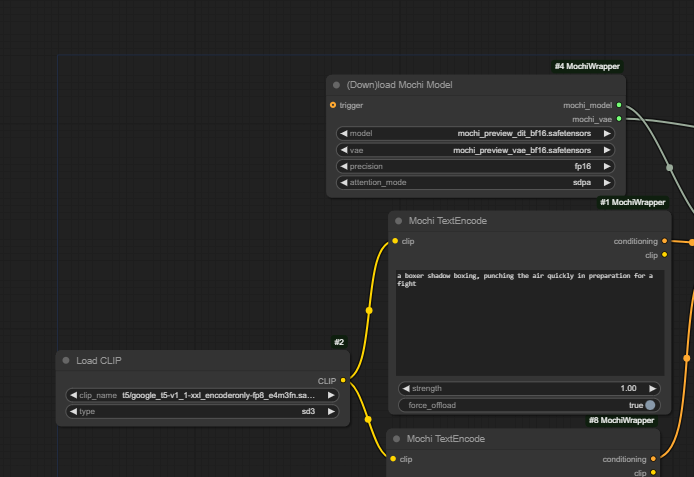Click the CLIP output socket on Load CLIP
This screenshot has width=694, height=477.
tap(343, 381)
